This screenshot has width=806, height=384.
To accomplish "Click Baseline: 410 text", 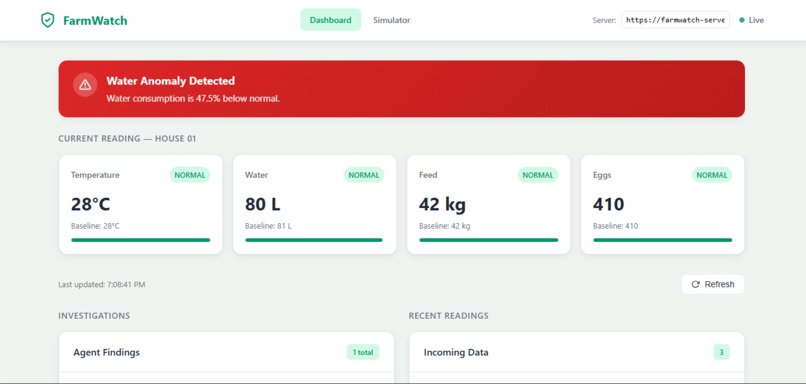I will (x=615, y=226).
